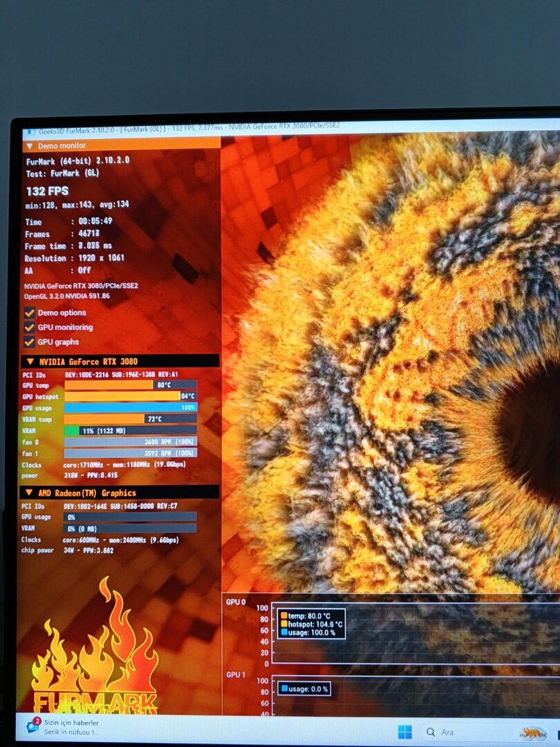This screenshot has width=560, height=747.
Task: Click the VRAM temp 72°C bar
Action: [131, 418]
